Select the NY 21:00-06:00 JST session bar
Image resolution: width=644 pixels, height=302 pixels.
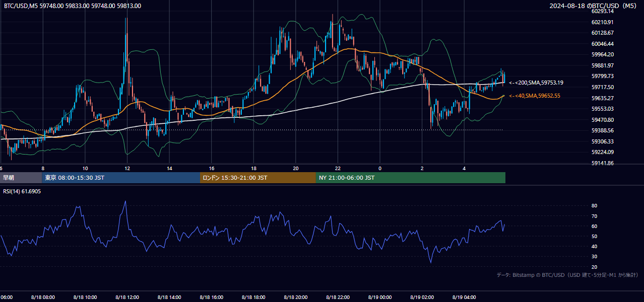tap(411, 178)
